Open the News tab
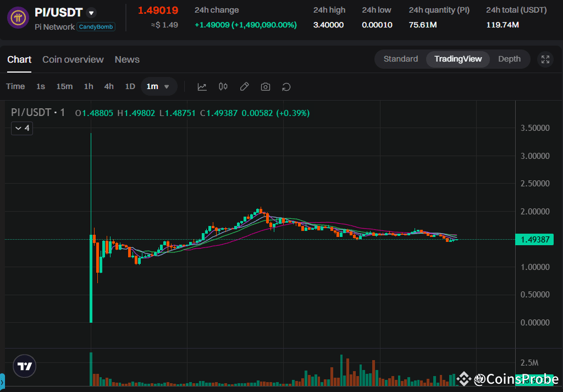Image resolution: width=563 pixels, height=392 pixels. pyautogui.click(x=126, y=59)
